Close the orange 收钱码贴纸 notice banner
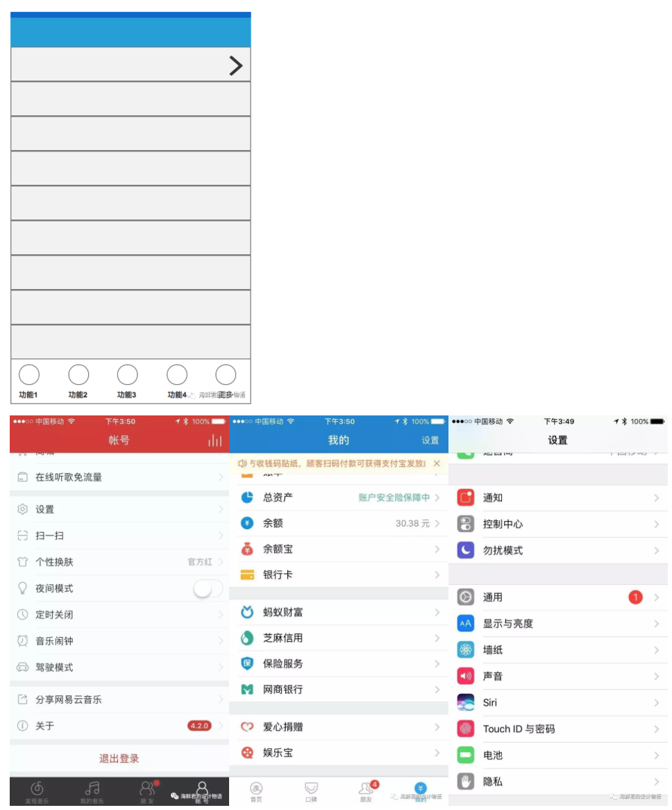The height and width of the screenshot is (810, 672). [x=437, y=463]
